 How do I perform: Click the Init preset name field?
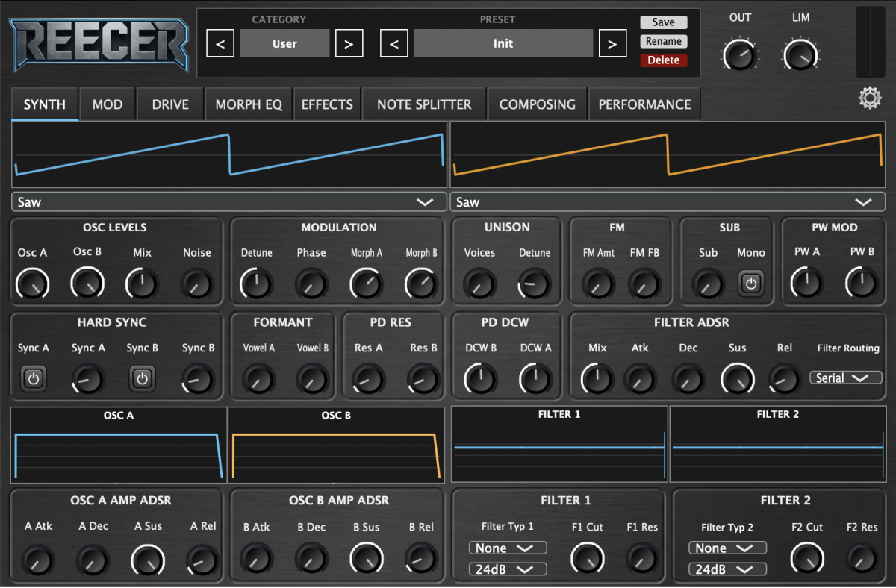503,44
